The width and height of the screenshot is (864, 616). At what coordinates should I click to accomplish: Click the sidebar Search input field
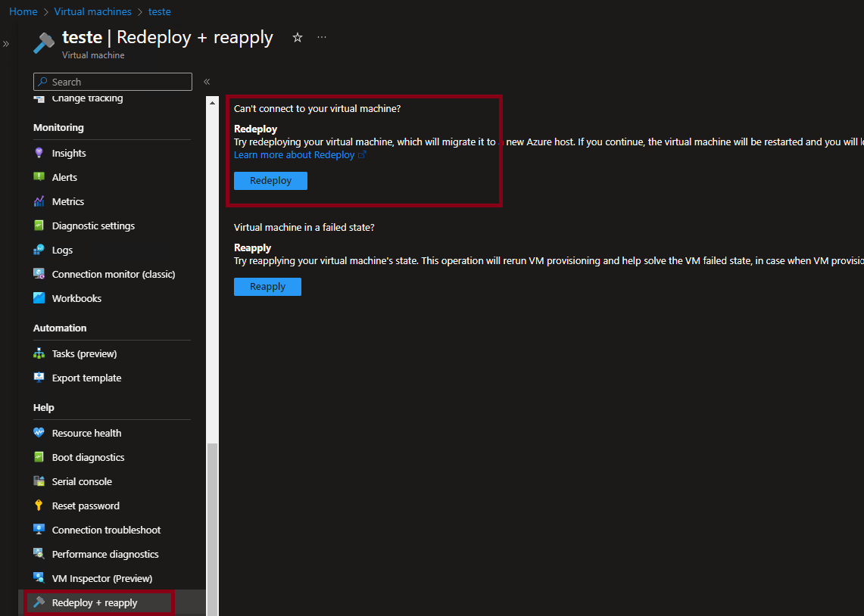tap(112, 82)
